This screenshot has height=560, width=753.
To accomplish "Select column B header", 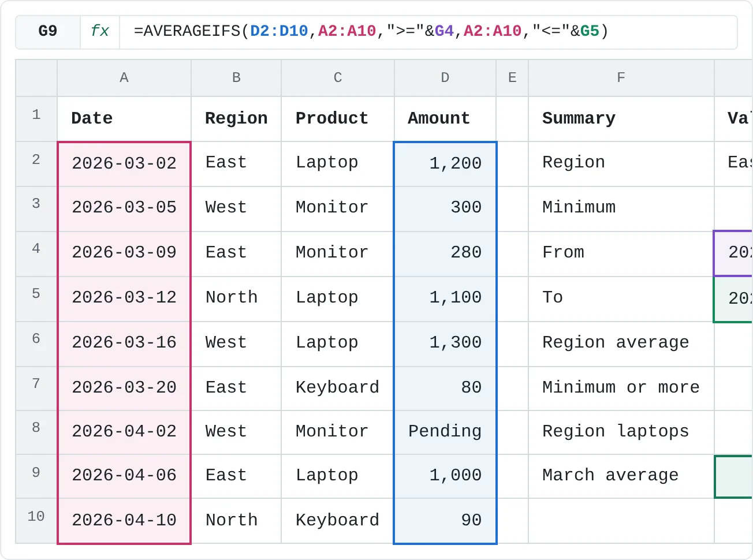I will point(236,78).
